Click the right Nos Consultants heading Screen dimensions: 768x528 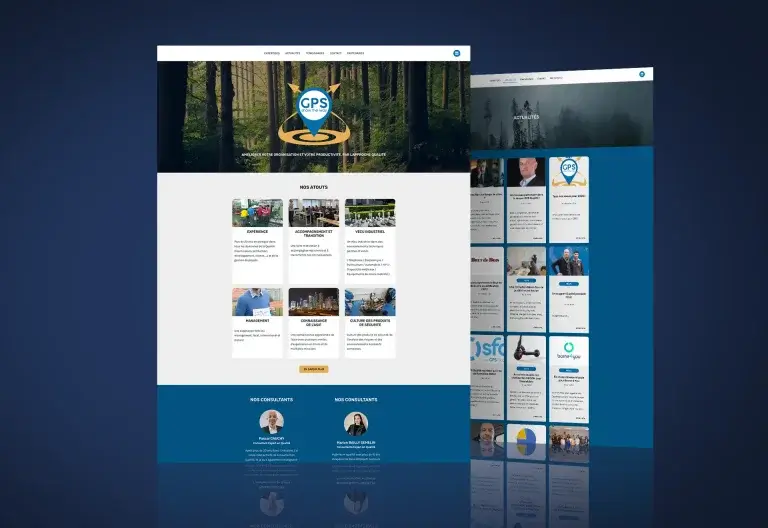tap(356, 400)
